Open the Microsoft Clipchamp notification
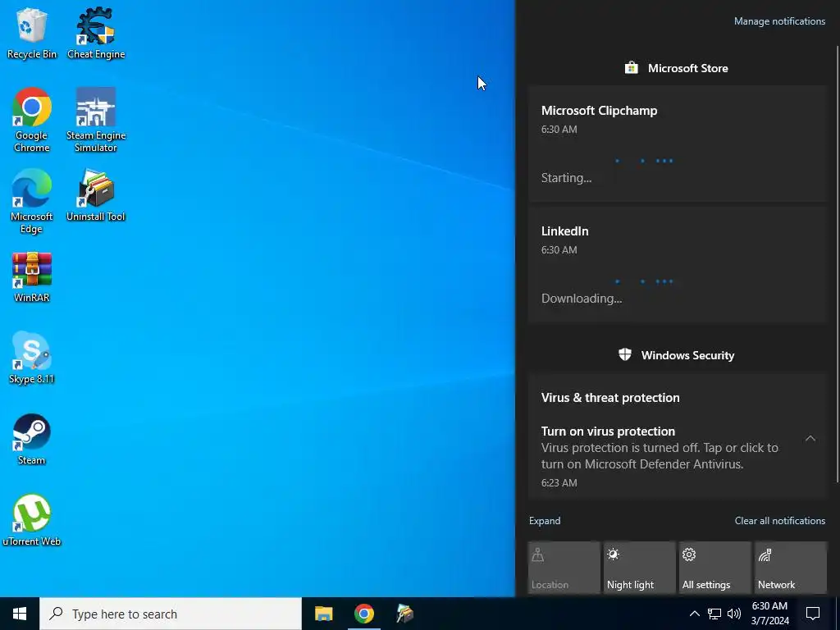 point(678,144)
